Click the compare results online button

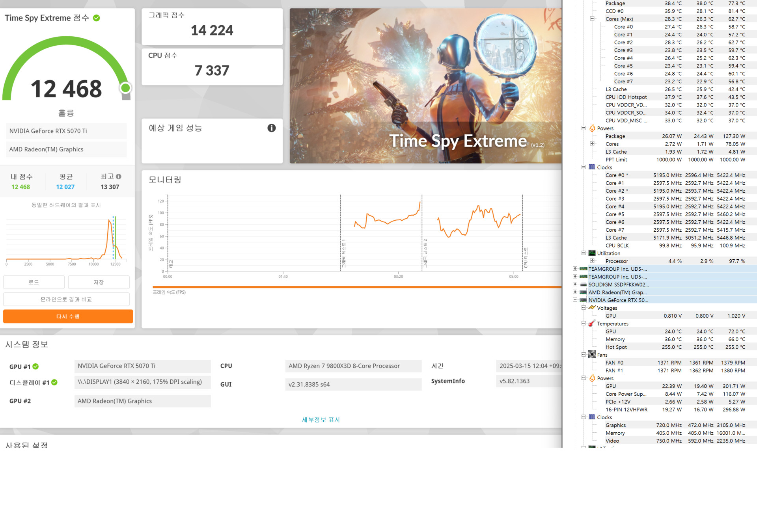tap(66, 299)
